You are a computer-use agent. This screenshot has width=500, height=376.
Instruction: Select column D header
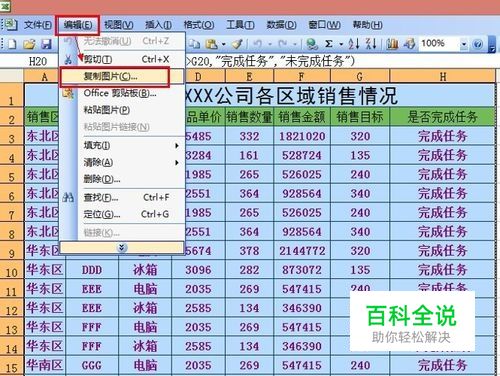(x=198, y=77)
